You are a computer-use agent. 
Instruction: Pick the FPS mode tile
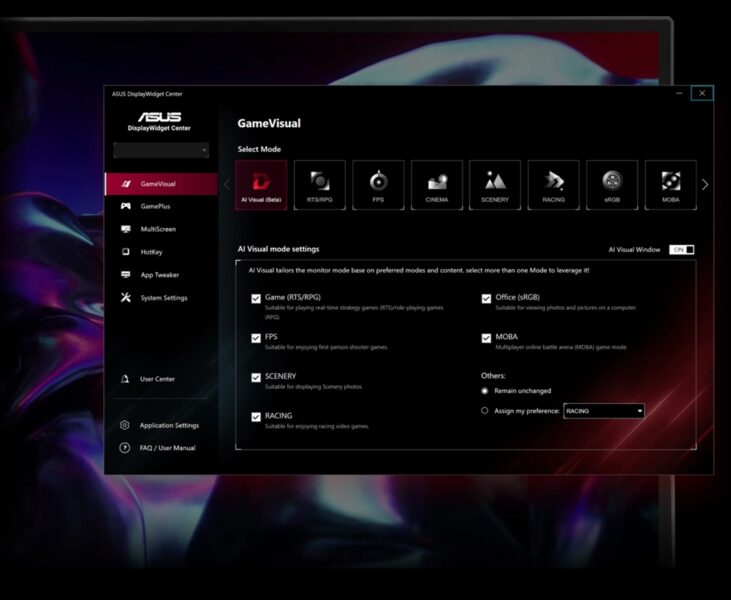coord(378,185)
